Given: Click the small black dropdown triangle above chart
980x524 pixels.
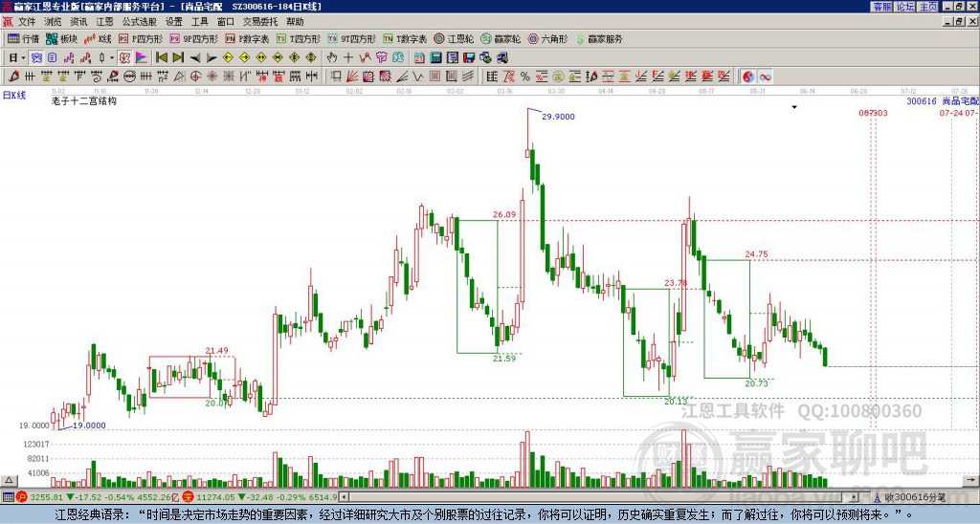Looking at the screenshot, I should (794, 107).
